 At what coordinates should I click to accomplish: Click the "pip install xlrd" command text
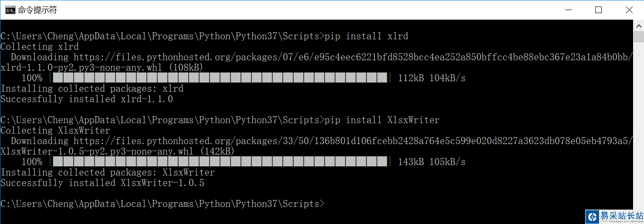(x=366, y=36)
